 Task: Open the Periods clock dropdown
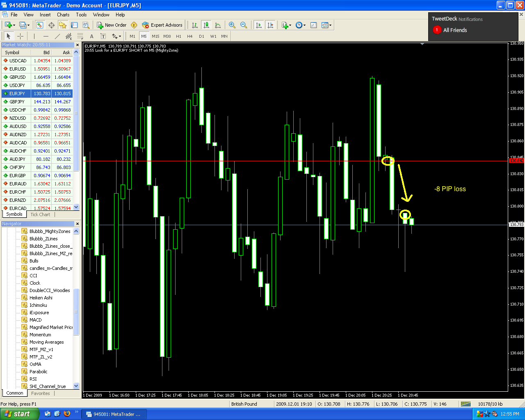coord(301,25)
